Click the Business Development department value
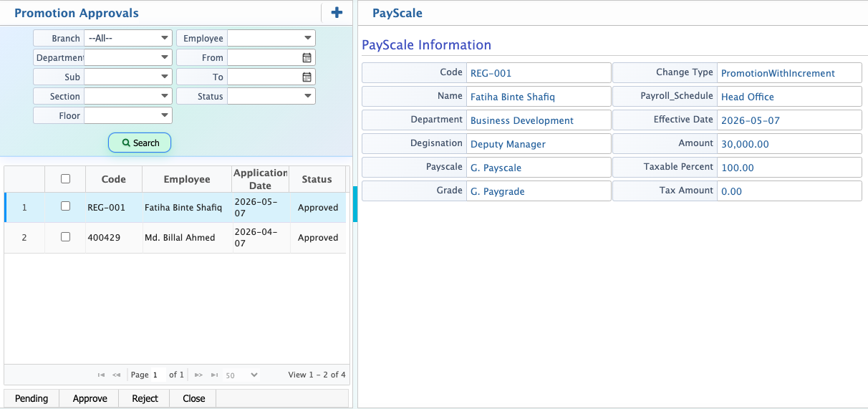Viewport: 868px width, 409px height. [522, 120]
